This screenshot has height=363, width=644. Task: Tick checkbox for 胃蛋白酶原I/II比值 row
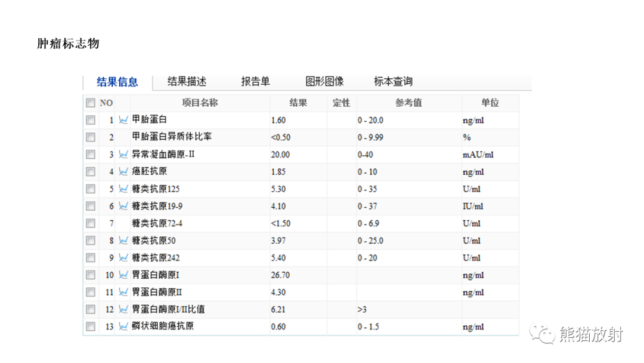point(91,309)
